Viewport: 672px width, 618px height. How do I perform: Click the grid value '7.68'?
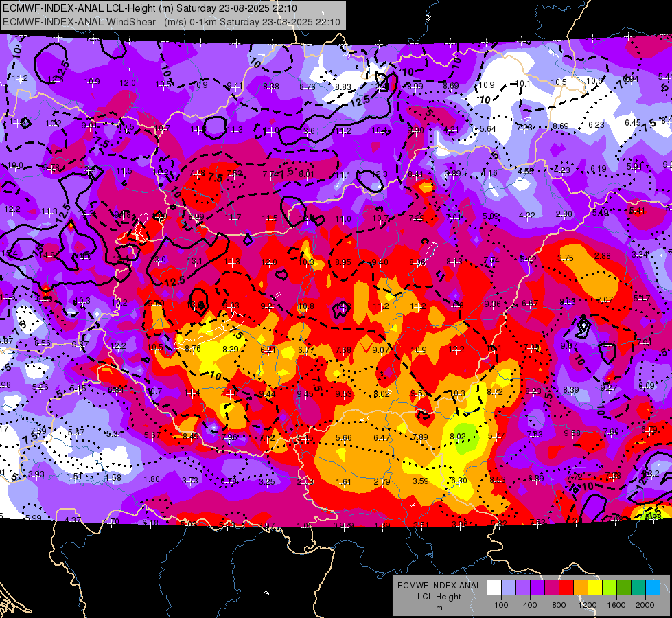tap(343, 350)
